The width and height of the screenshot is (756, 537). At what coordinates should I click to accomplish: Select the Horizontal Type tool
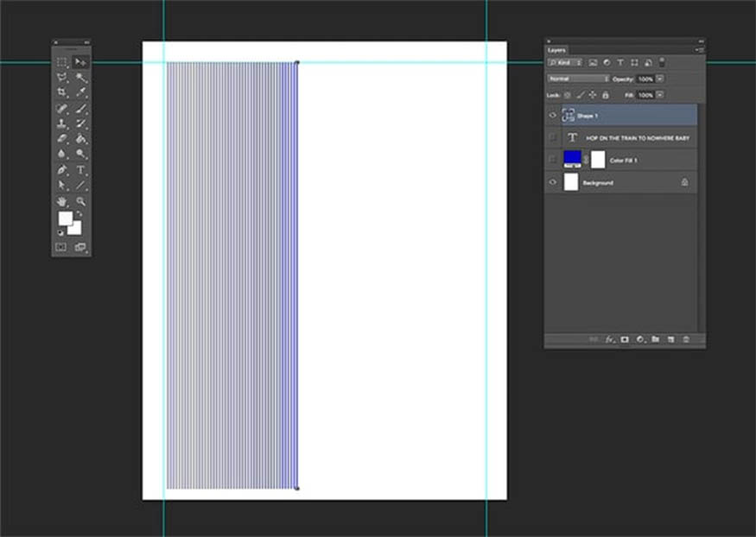pyautogui.click(x=80, y=170)
